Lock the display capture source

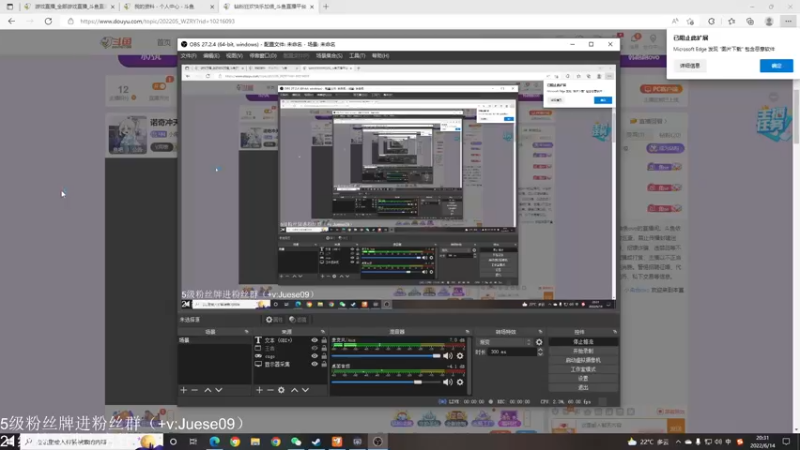(324, 364)
